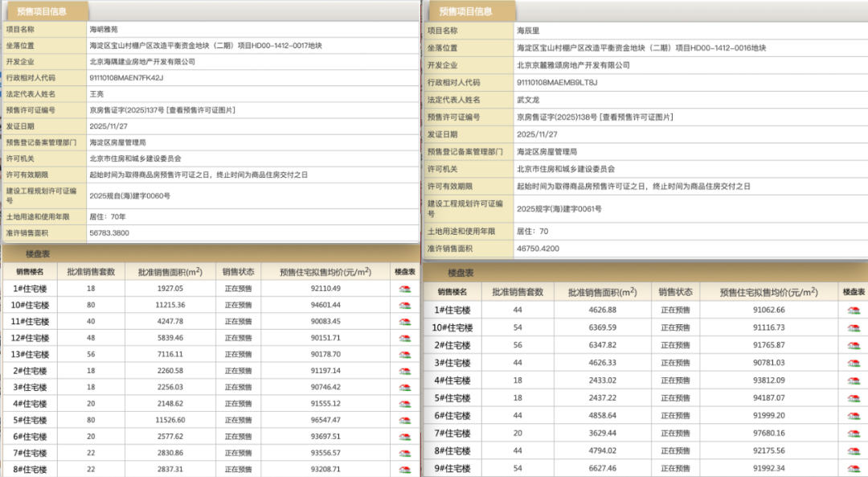Viewport: 868px width, 477px height.
Task: Click 楼盘表 section header under 56783.3800 area
Action: click(40, 253)
